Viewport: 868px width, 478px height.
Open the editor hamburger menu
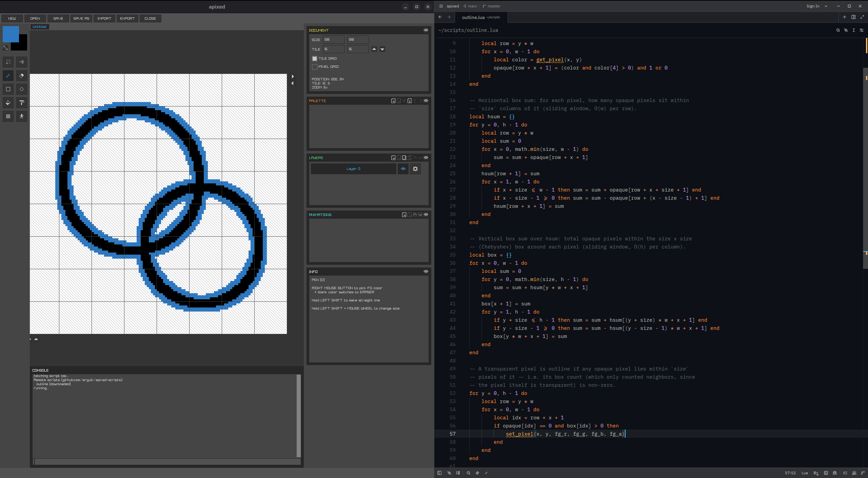[441, 6]
